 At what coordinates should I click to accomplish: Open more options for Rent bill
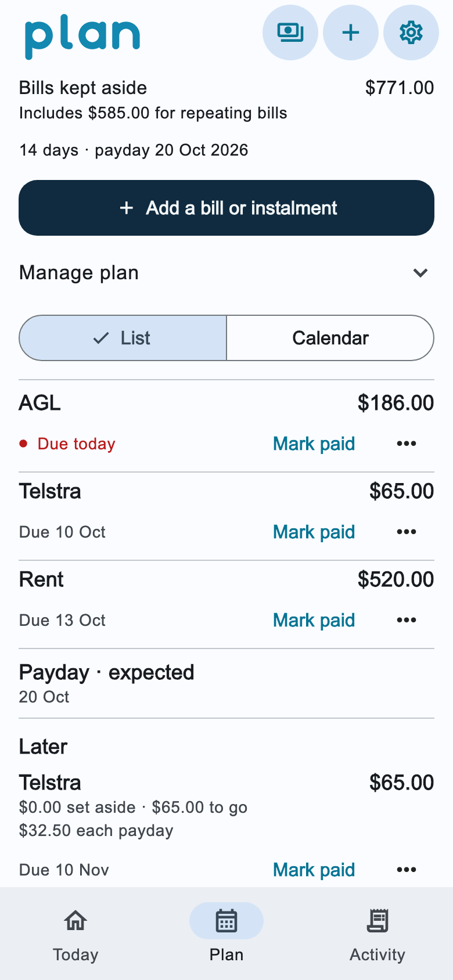tap(407, 620)
